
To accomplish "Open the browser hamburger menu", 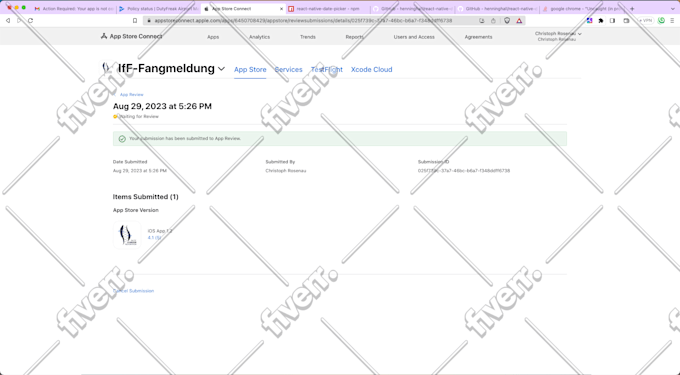I will click(673, 20).
